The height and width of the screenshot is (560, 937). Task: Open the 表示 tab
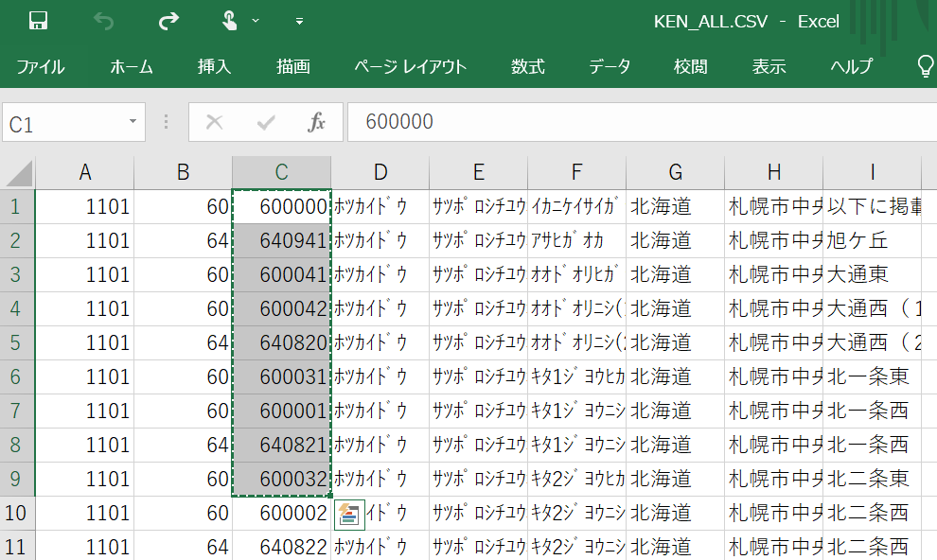click(769, 66)
